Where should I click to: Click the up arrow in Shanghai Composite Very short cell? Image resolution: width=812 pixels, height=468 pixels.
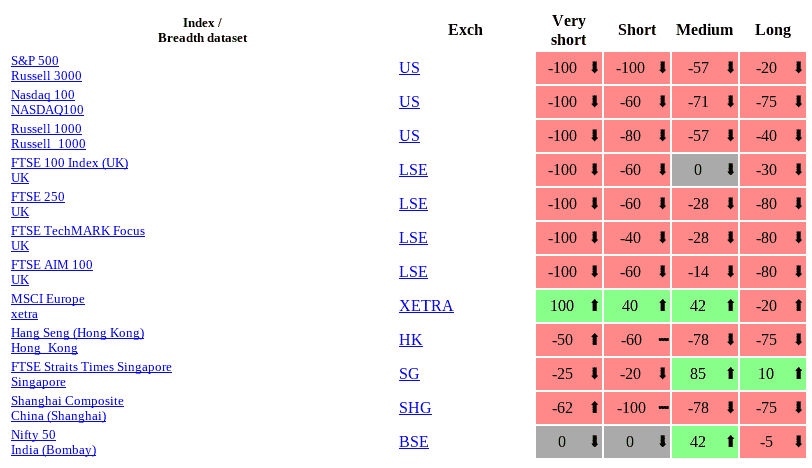pos(595,408)
